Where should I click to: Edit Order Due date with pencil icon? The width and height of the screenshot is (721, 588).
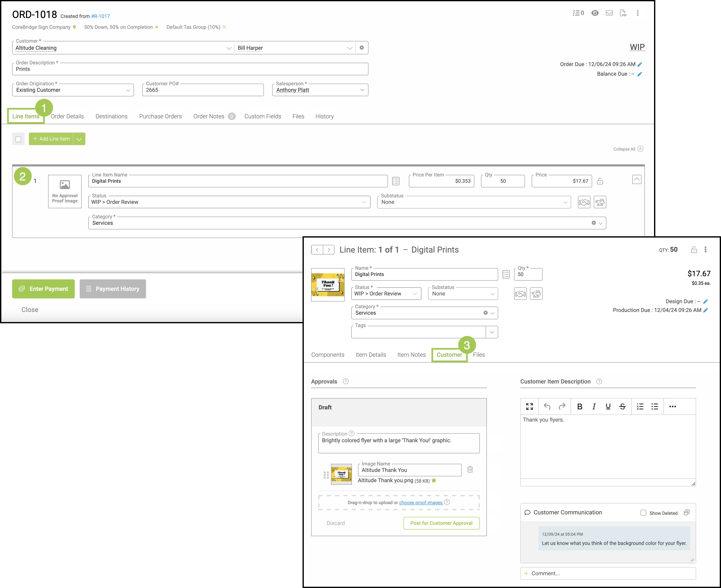(x=639, y=65)
